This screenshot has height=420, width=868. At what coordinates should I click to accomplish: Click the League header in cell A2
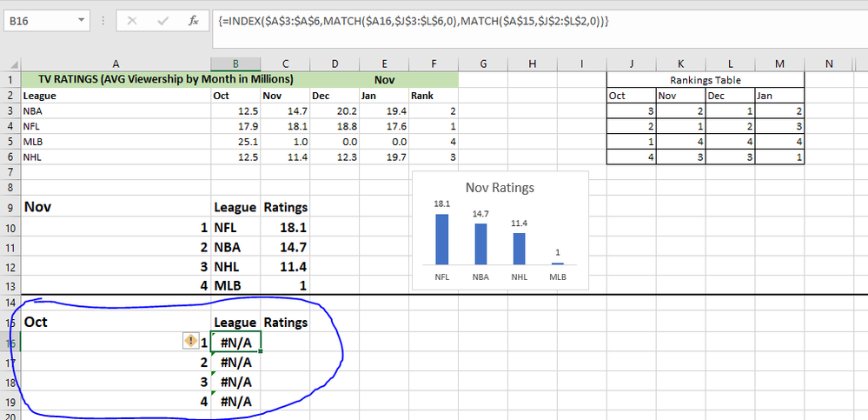coord(116,96)
